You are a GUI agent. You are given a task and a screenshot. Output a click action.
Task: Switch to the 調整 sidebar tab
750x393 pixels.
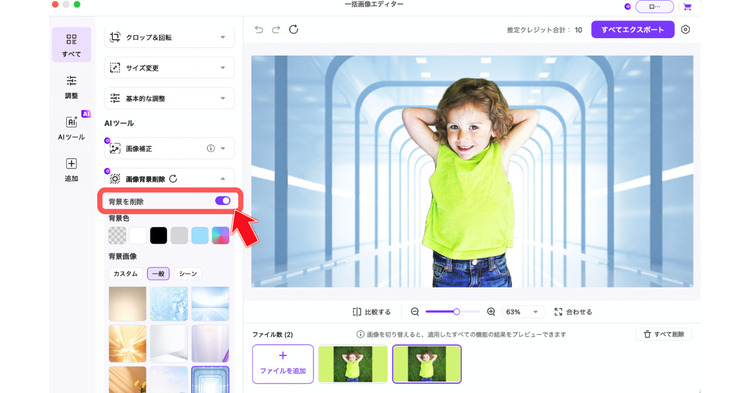click(71, 87)
